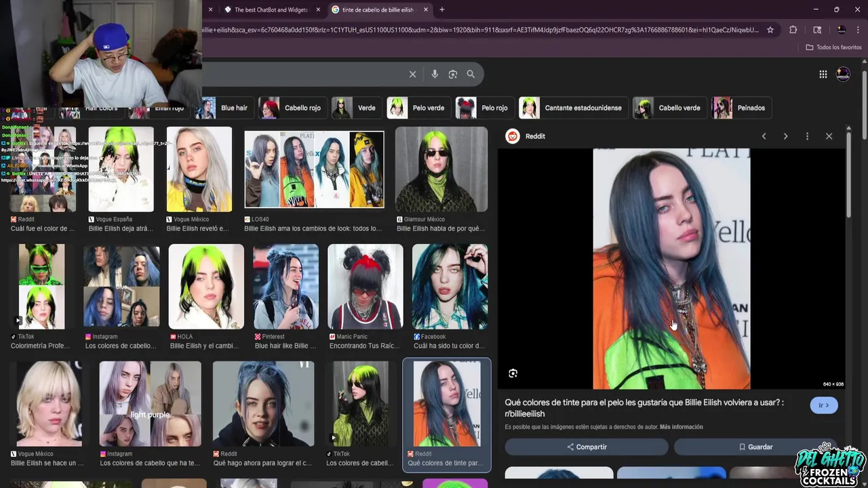
Task: Click the 'Ir' button to visit Reddit
Action: point(824,405)
